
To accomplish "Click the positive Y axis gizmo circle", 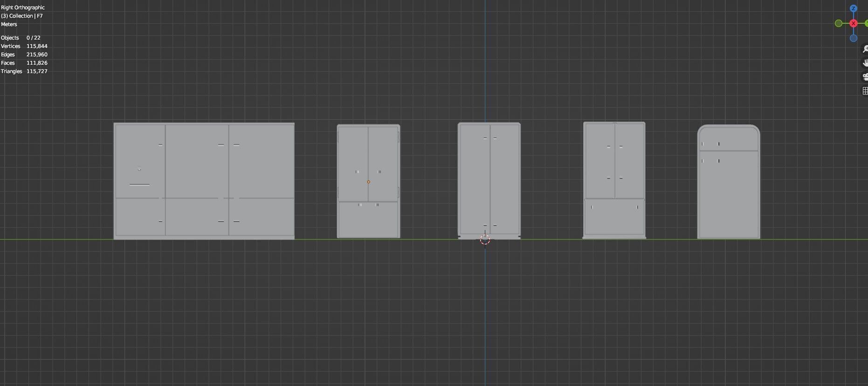I will [x=866, y=23].
